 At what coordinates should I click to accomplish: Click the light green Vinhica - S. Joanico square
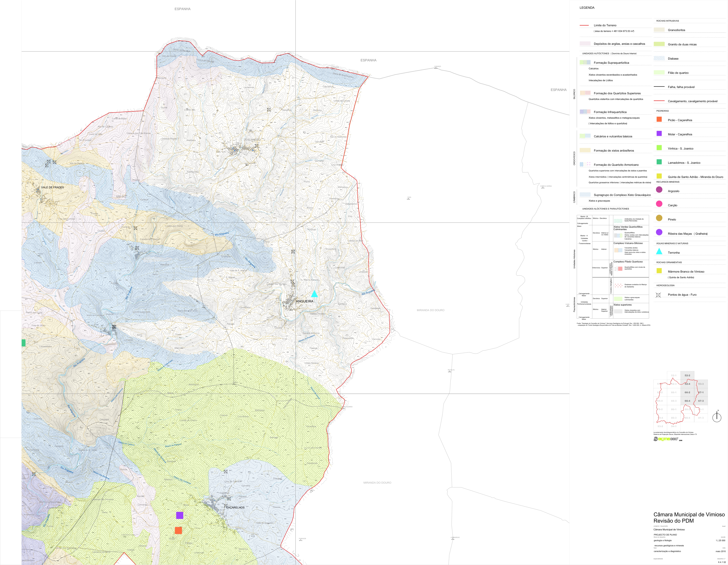659,148
